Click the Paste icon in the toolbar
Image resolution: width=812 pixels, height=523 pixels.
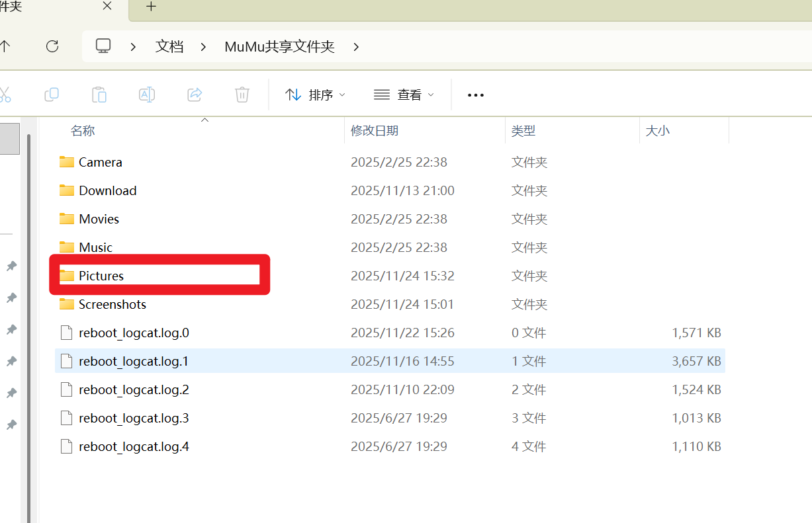click(99, 95)
